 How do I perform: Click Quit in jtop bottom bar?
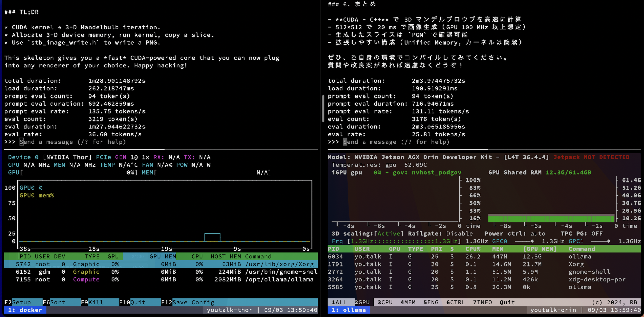(507, 302)
